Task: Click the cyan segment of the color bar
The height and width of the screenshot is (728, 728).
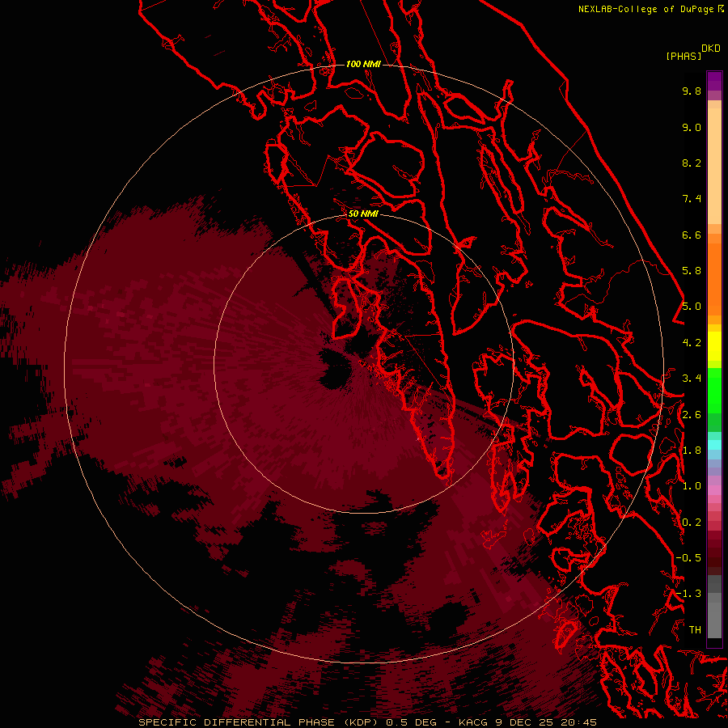Action: (714, 444)
